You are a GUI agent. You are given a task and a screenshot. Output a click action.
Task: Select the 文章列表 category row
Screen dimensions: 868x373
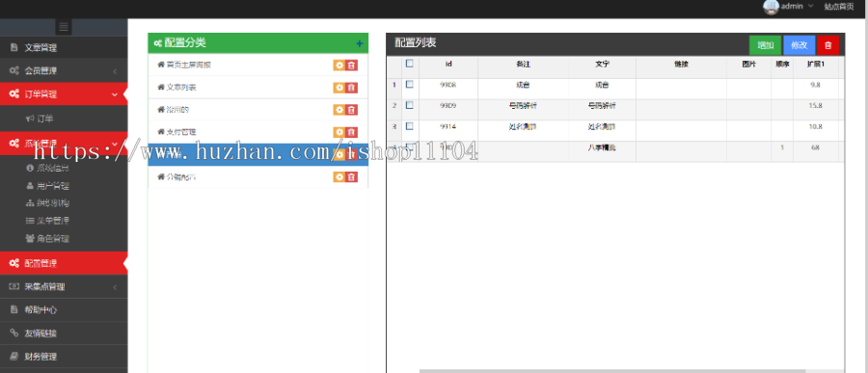(x=258, y=88)
